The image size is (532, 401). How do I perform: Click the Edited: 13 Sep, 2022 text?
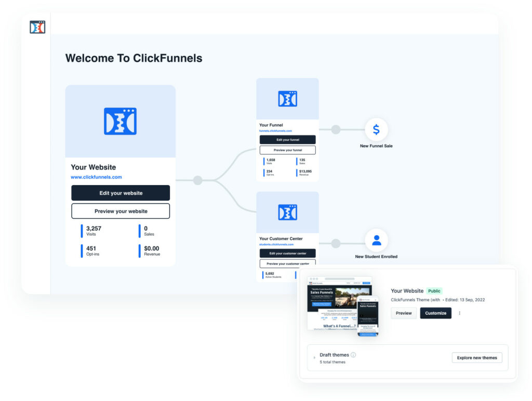[x=465, y=300]
